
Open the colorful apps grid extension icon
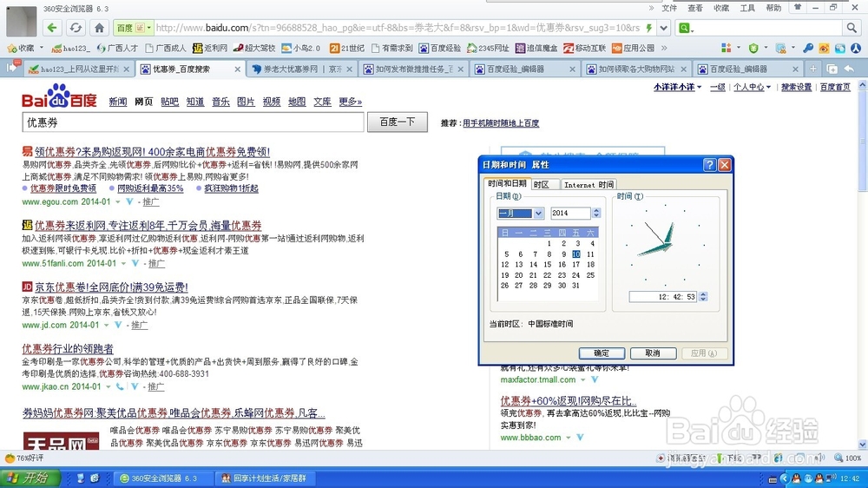pyautogui.click(x=726, y=48)
